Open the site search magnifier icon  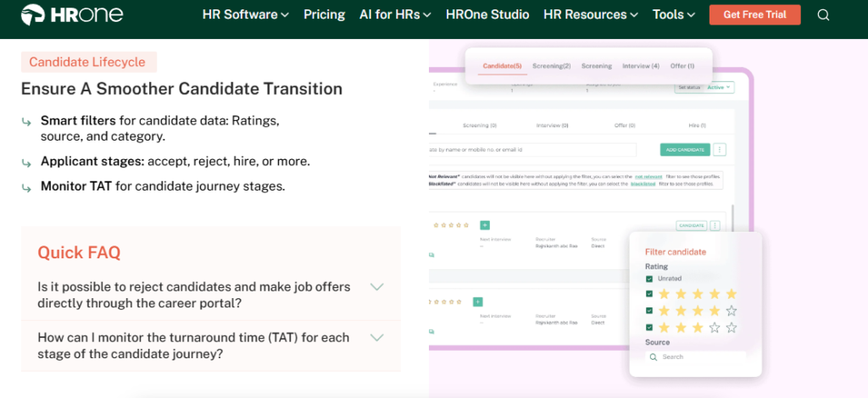[823, 15]
